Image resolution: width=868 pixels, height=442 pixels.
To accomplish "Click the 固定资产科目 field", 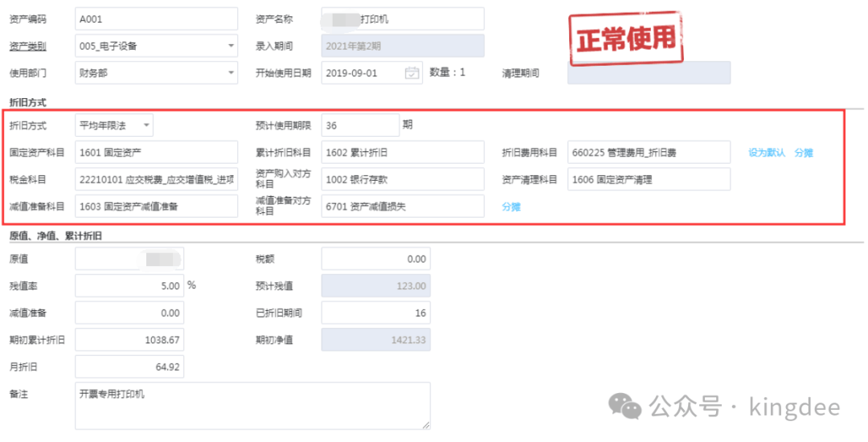I will (156, 153).
